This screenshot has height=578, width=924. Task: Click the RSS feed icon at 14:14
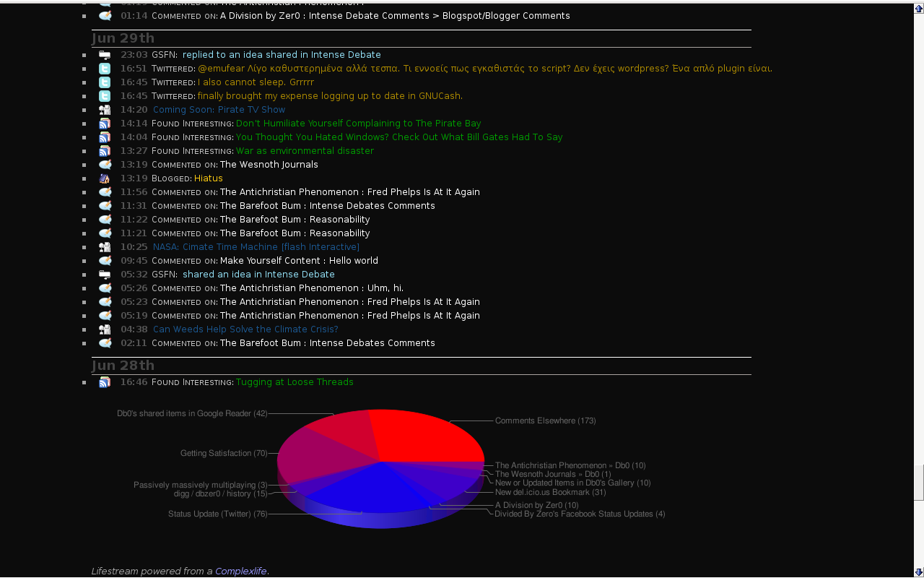[x=105, y=124]
